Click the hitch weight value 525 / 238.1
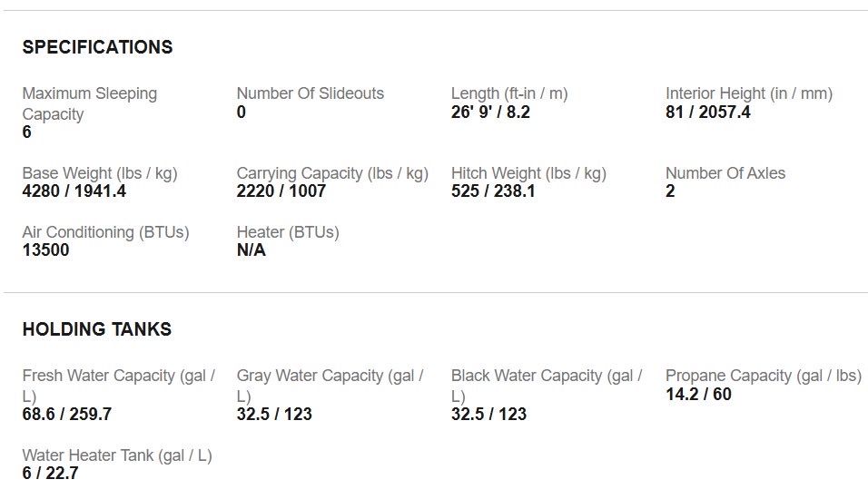868x499 pixels. coord(493,191)
